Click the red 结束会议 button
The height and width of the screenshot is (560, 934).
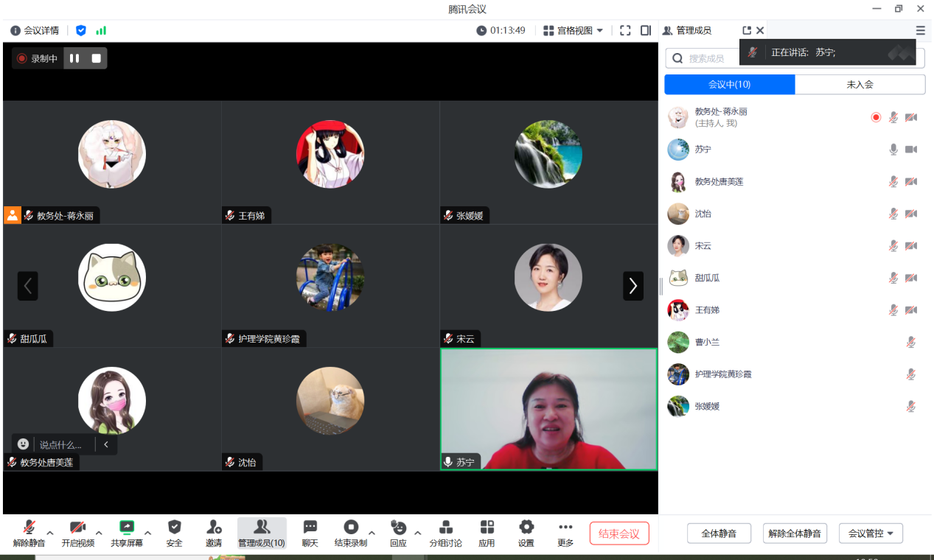click(619, 533)
